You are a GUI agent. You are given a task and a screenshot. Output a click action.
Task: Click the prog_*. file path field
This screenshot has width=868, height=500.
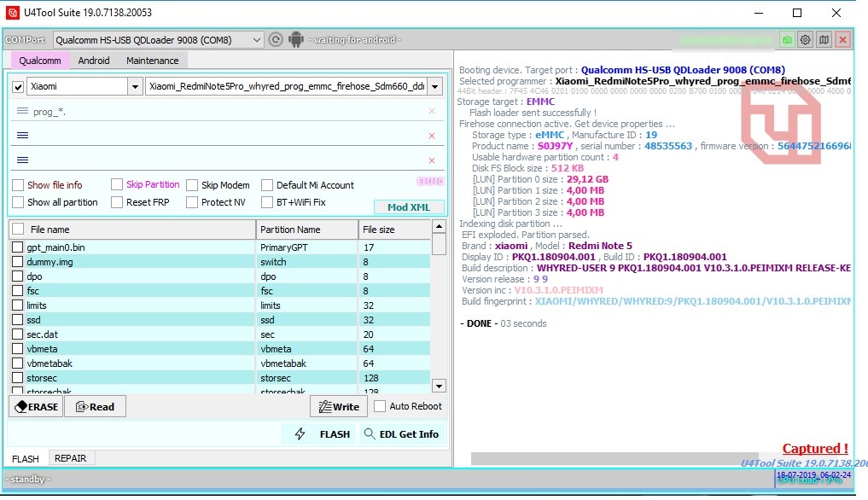[227, 111]
